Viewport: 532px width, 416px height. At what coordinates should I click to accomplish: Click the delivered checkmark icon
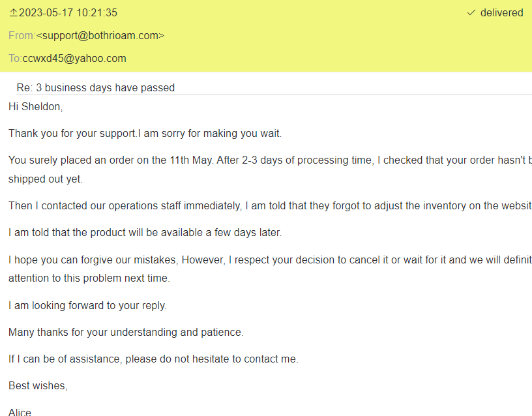tap(471, 13)
